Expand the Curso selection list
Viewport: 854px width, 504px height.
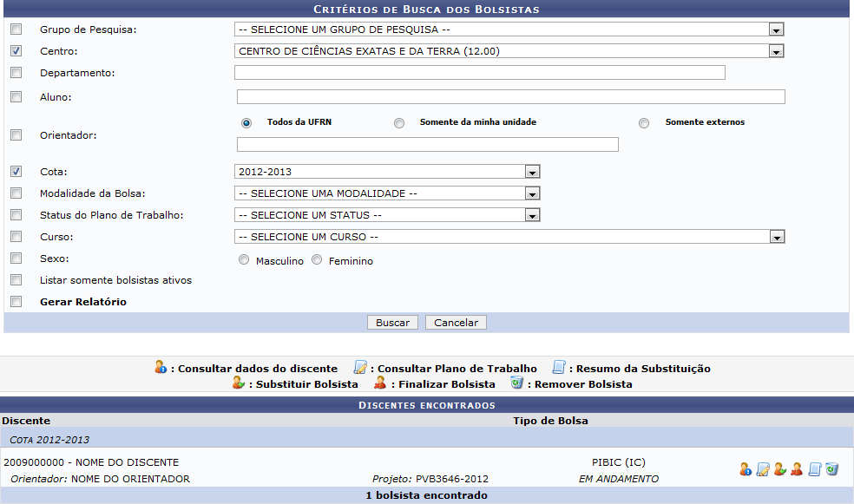(777, 236)
